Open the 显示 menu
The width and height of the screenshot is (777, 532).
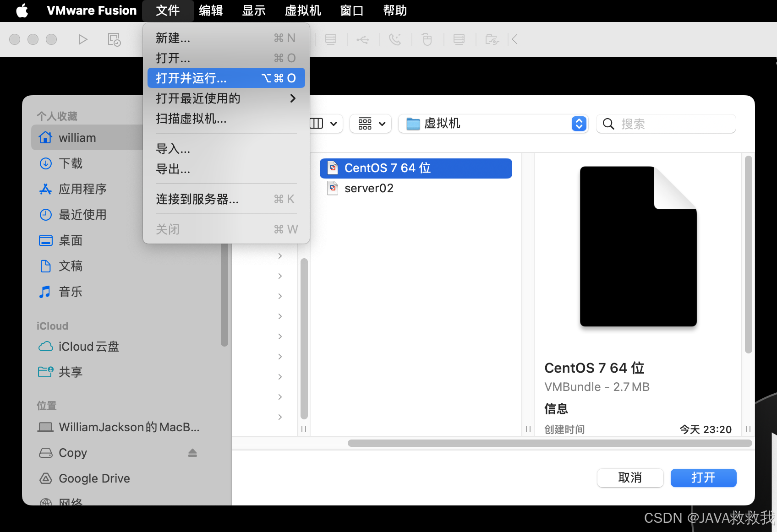pos(254,11)
